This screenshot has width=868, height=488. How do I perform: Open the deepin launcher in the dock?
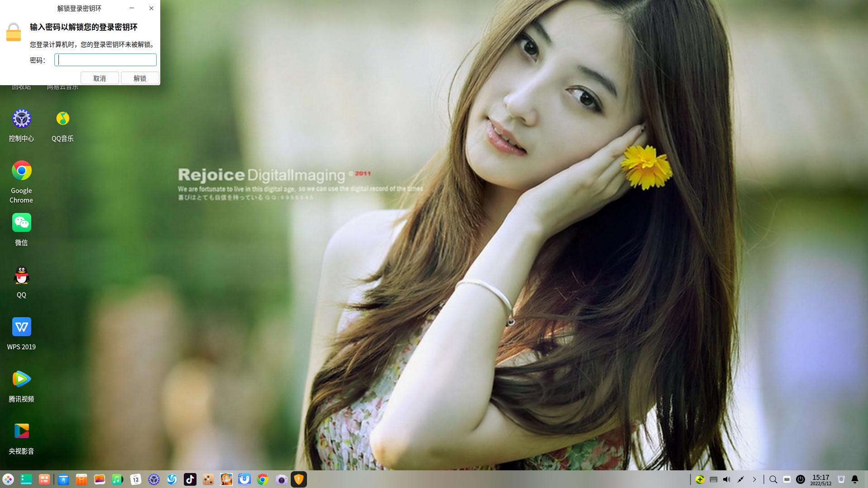click(x=8, y=479)
